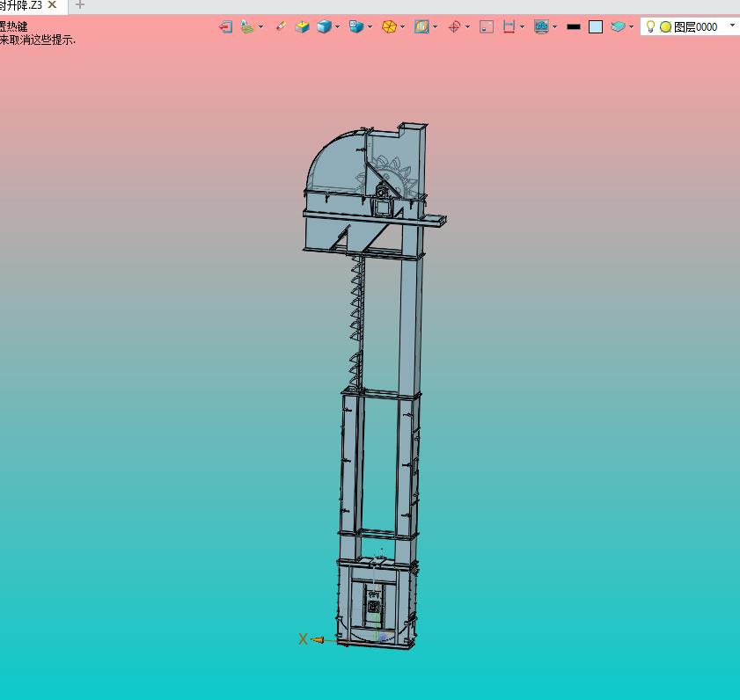Open dropdown next to red crosshair icon
Image resolution: width=740 pixels, height=700 pixels.
click(468, 27)
